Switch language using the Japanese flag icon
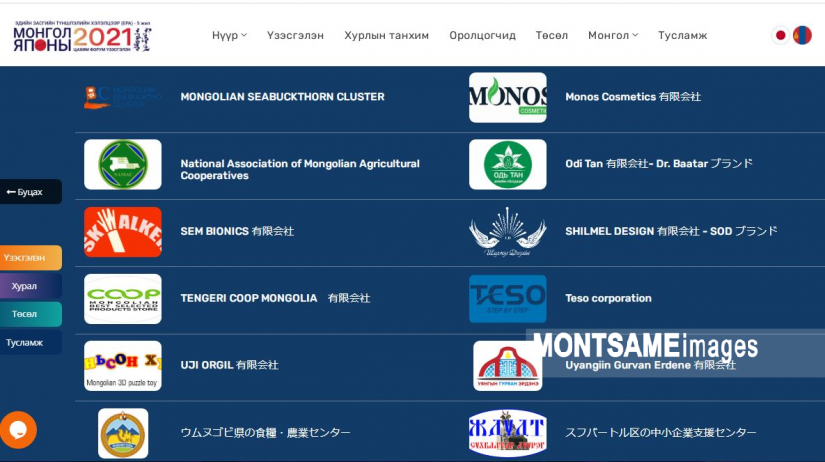This screenshot has height=462, width=825. [x=780, y=35]
